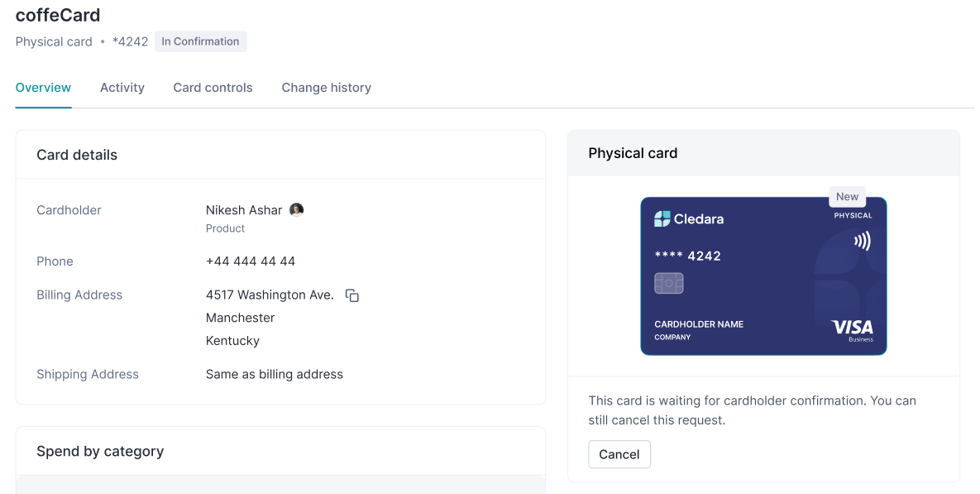Click the coffeCard page title
Viewport: 980px width, 494px height.
point(58,15)
